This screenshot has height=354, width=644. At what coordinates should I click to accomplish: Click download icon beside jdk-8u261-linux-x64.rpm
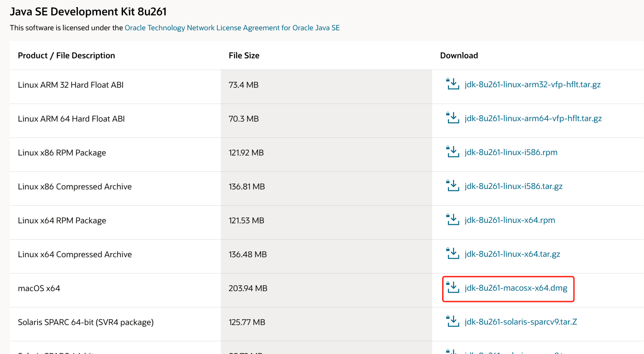(x=453, y=220)
